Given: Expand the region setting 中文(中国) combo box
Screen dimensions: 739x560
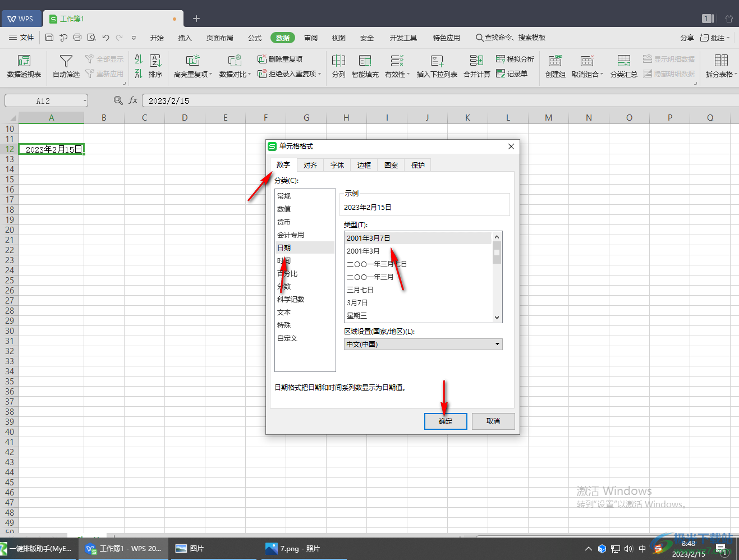Looking at the screenshot, I should tap(423, 344).
